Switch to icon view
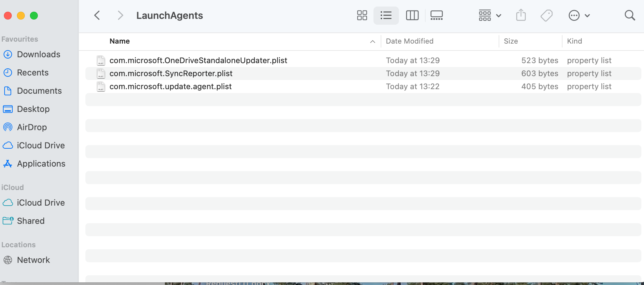 click(362, 15)
